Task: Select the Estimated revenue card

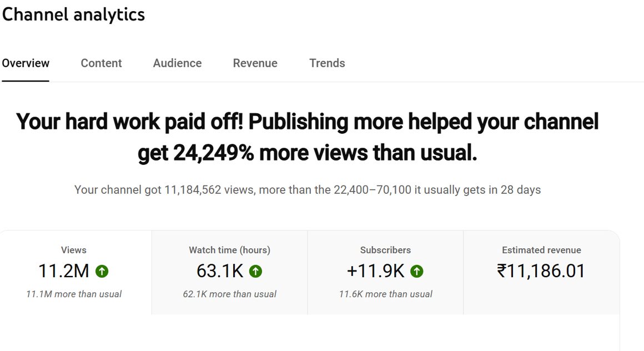Action: click(541, 273)
